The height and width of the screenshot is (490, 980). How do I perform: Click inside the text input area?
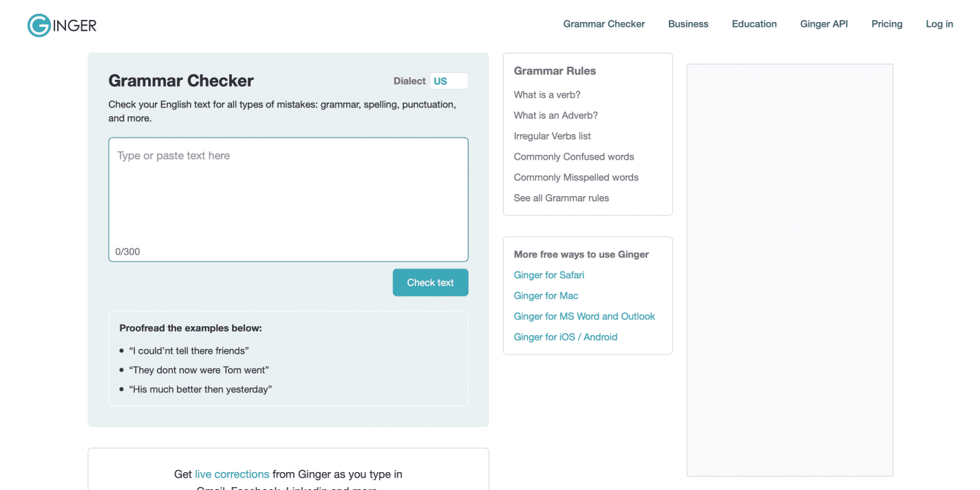tap(288, 193)
